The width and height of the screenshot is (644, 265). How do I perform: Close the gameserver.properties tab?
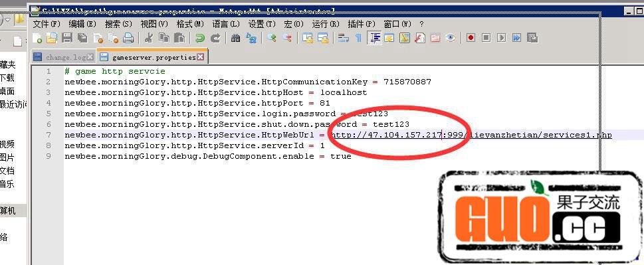coord(201,57)
